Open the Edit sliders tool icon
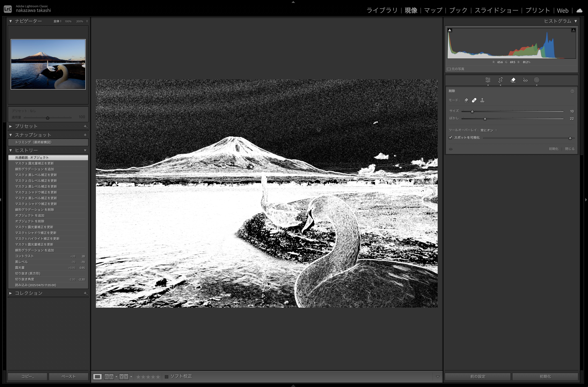 tap(488, 80)
